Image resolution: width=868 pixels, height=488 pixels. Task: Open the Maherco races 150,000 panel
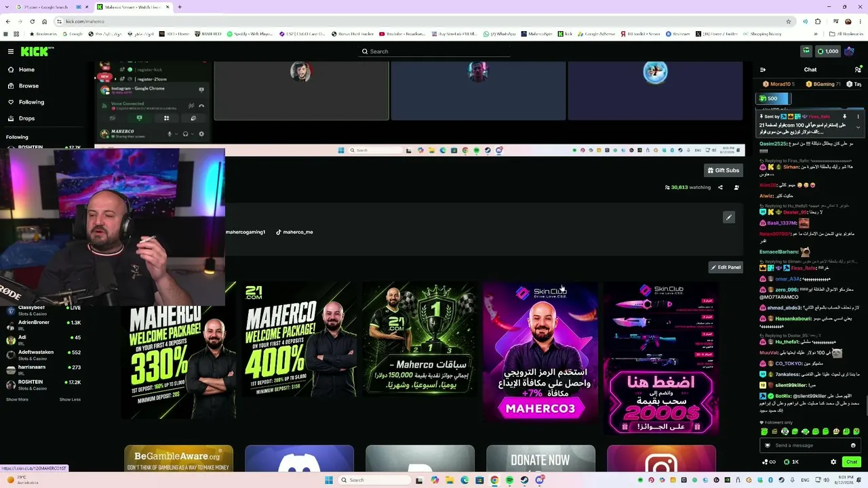[x=419, y=340]
